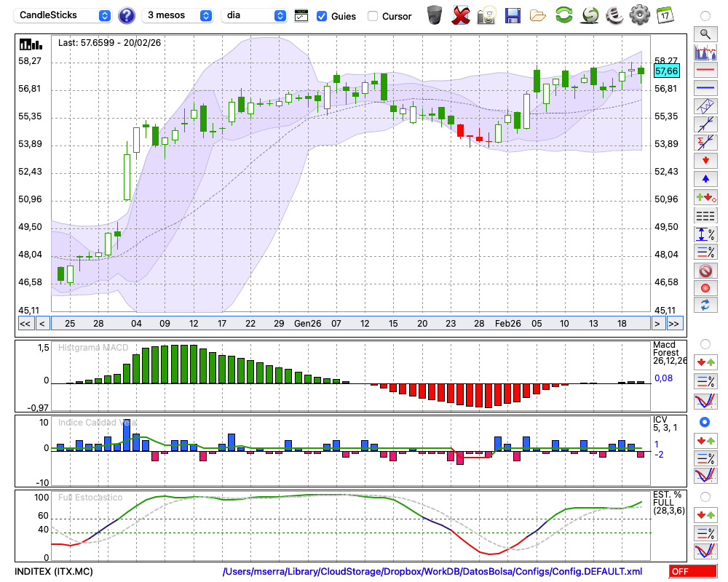Click the date timeline bar under the chart
Viewport: 728px width, 582px height.
tap(349, 323)
